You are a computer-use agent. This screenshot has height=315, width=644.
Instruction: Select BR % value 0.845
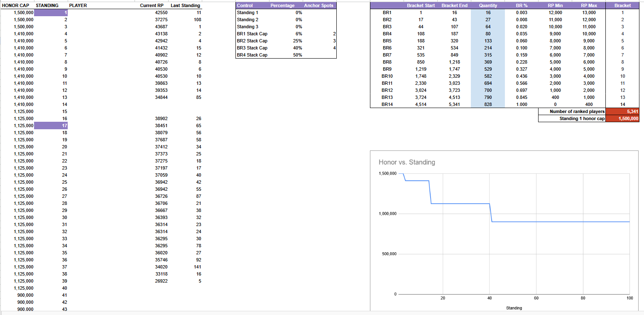522,97
